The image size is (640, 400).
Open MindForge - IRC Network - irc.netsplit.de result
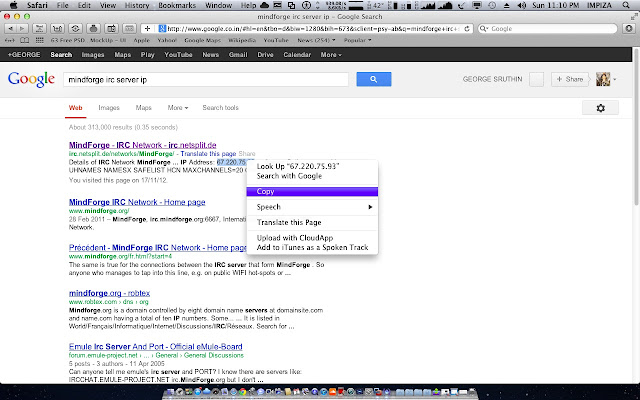pyautogui.click(x=142, y=145)
